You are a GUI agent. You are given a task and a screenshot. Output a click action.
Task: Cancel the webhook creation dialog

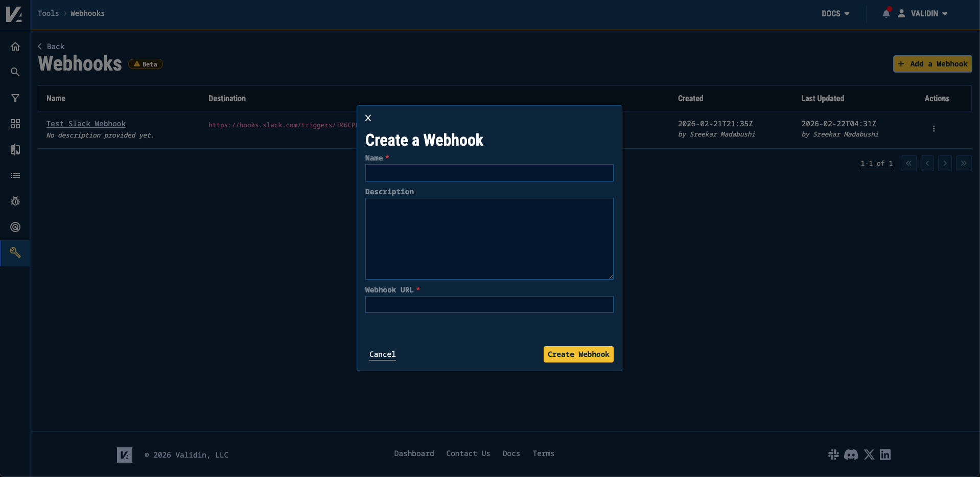(382, 354)
